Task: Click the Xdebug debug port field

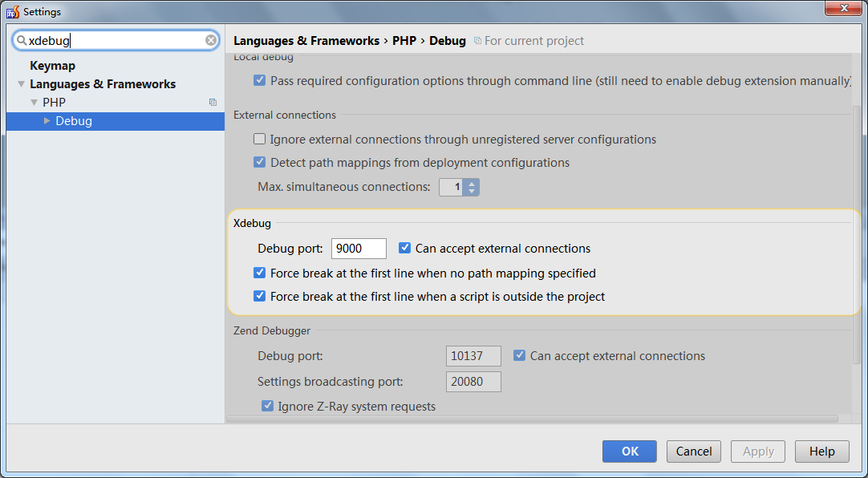Action: (x=359, y=249)
